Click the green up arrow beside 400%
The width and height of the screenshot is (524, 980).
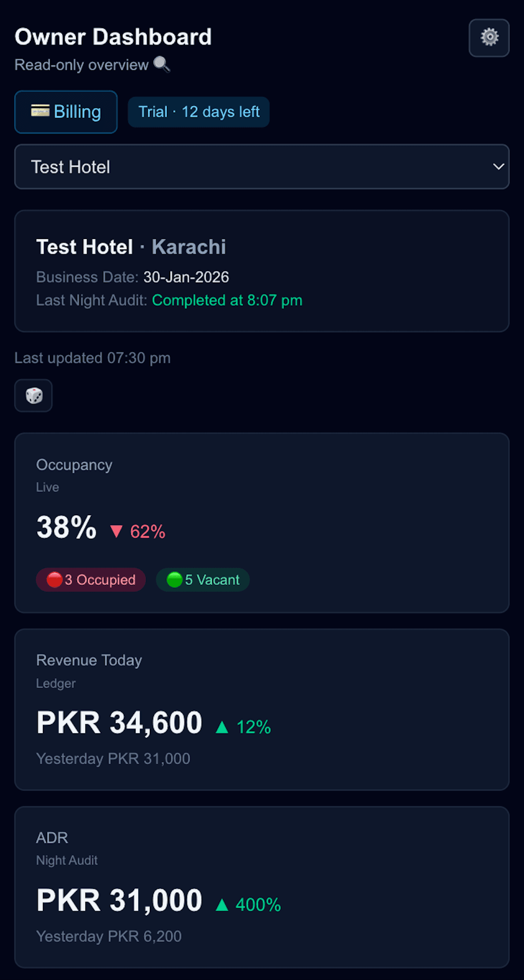(x=223, y=905)
